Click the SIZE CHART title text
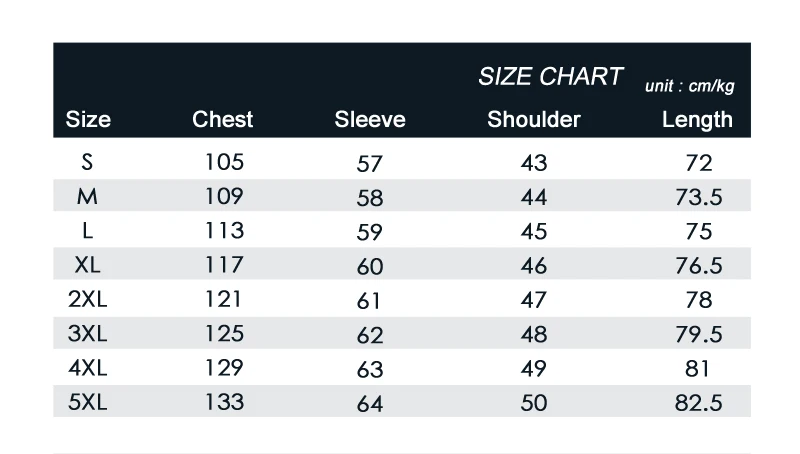 click(551, 77)
